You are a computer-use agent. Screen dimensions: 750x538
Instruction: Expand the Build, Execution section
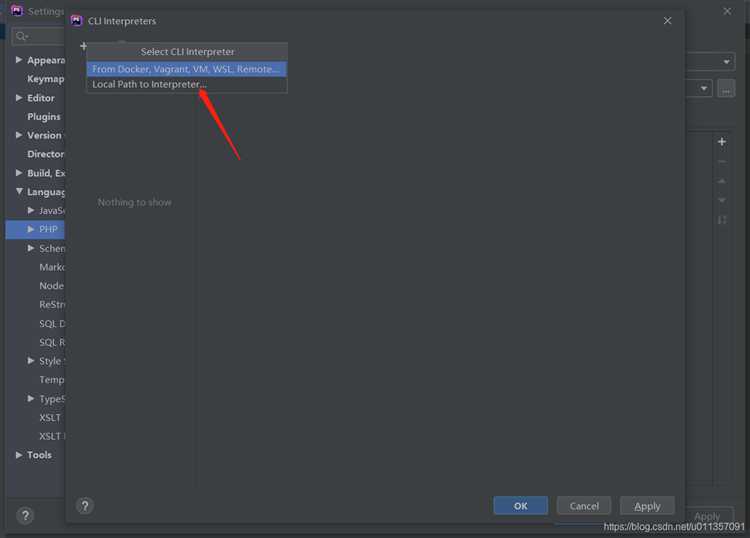click(19, 173)
